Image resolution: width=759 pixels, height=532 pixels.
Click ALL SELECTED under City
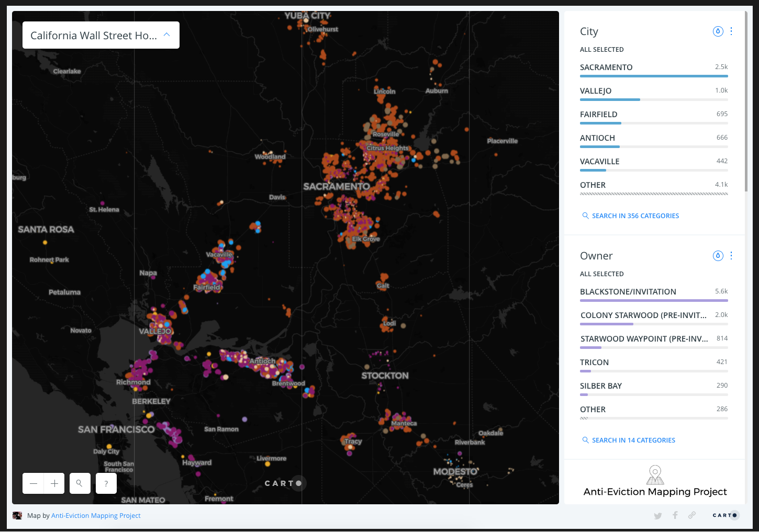(x=601, y=50)
